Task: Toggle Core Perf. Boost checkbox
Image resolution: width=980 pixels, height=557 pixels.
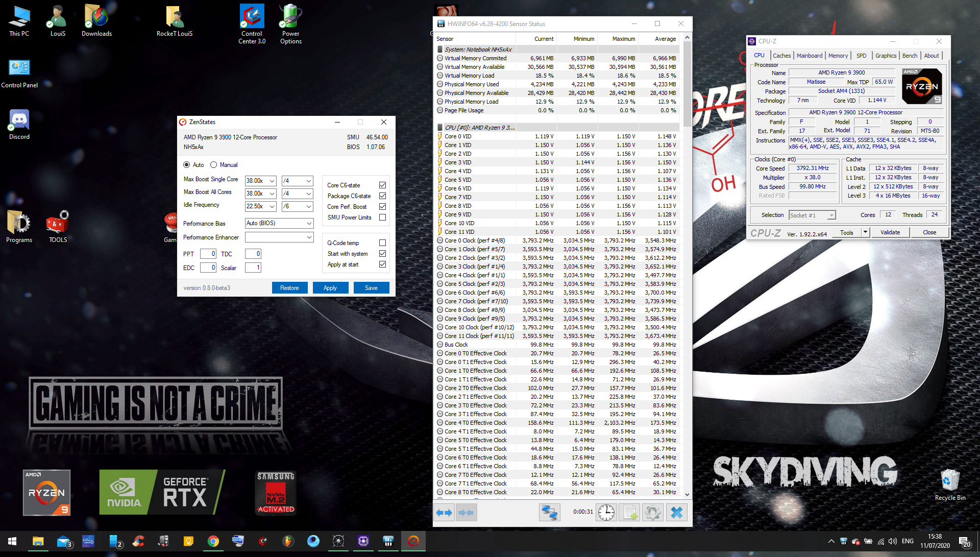Action: 382,207
